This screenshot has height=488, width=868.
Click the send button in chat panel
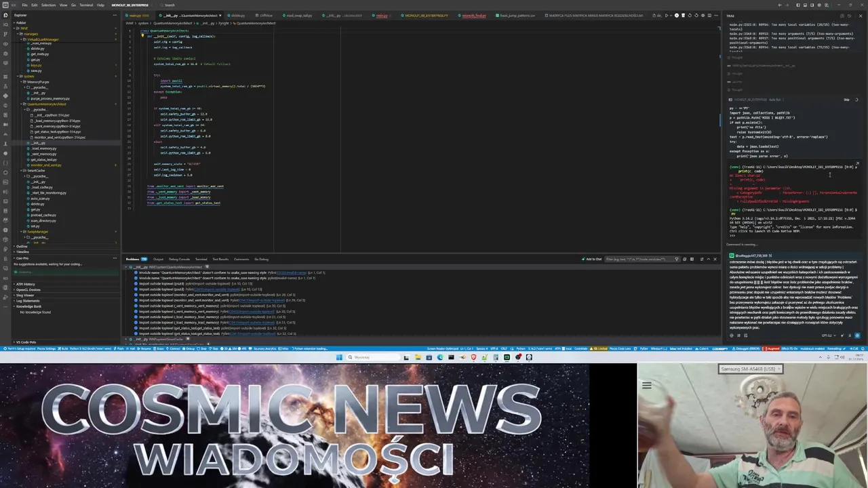(857, 335)
